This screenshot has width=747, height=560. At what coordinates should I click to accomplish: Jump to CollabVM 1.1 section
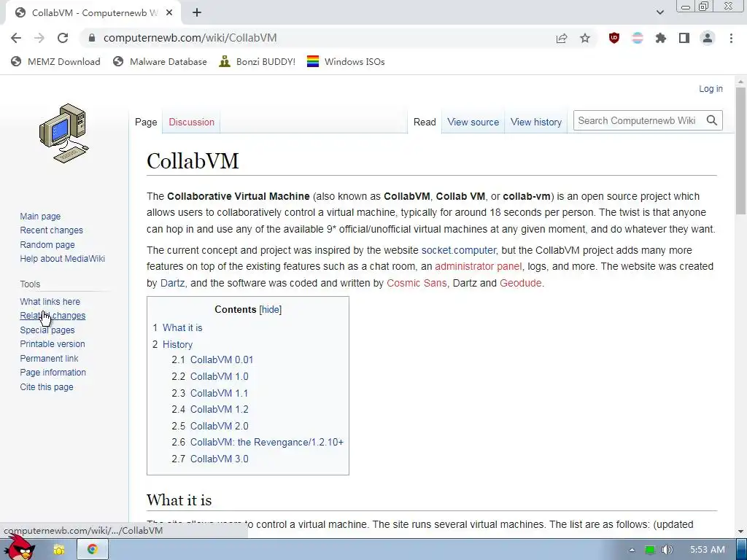click(x=219, y=393)
